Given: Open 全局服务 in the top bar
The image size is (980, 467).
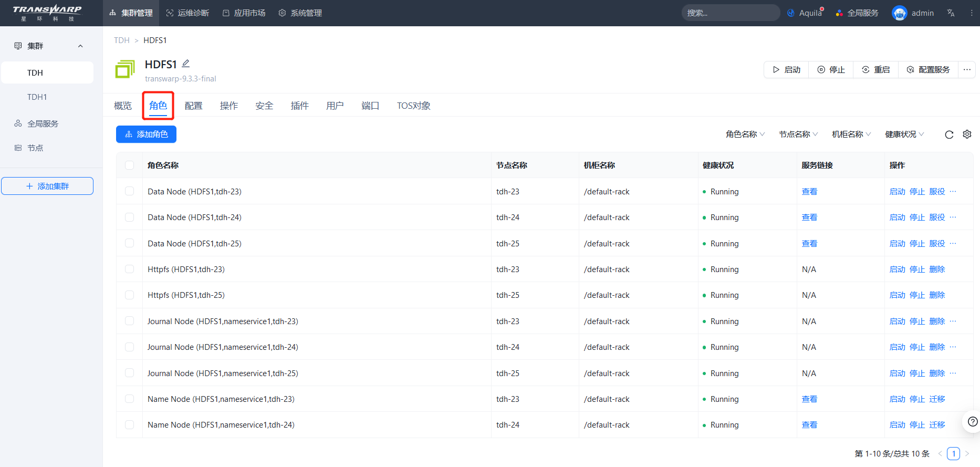Looking at the screenshot, I should (857, 13).
